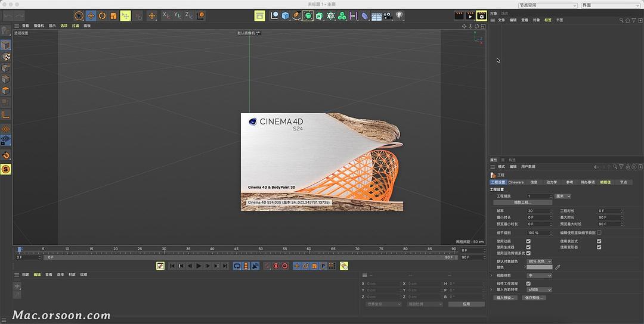Open the 创建 menu in material manager
This screenshot has width=644, height=324.
point(26,275)
